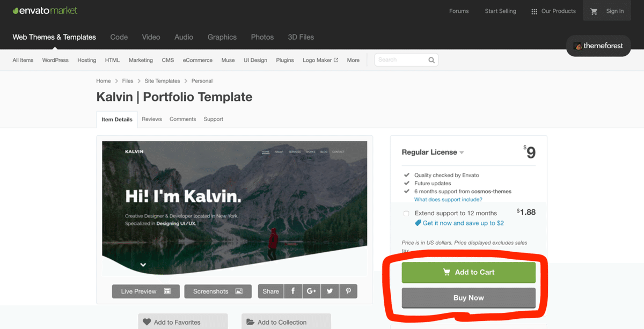
Task: Open the Screenshots button
Action: [x=218, y=291]
